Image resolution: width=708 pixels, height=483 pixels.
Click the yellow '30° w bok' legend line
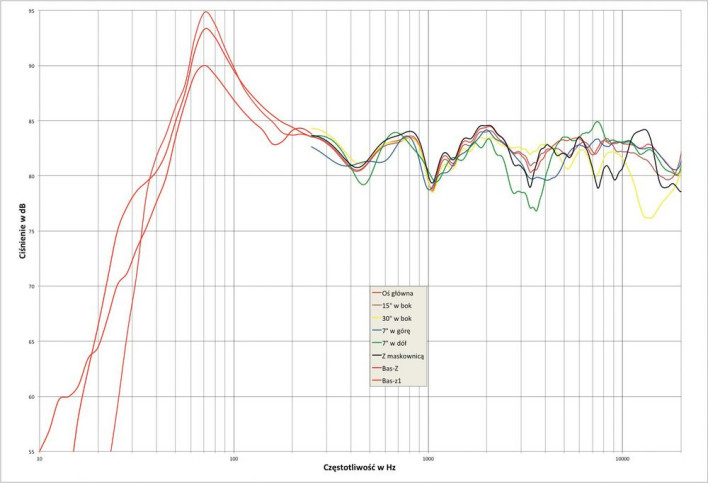pos(378,316)
